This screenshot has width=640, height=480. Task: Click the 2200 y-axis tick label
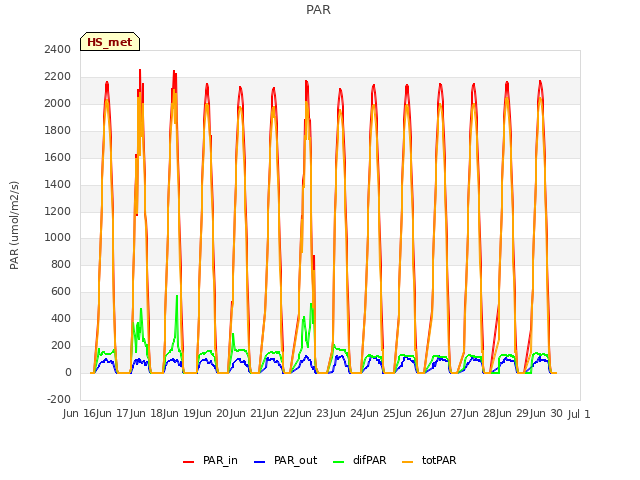58,76
